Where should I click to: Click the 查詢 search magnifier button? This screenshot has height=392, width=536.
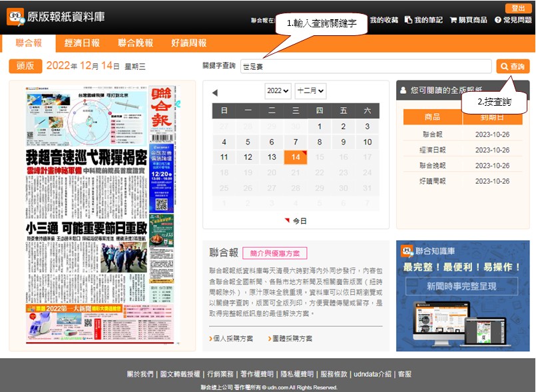click(x=513, y=67)
